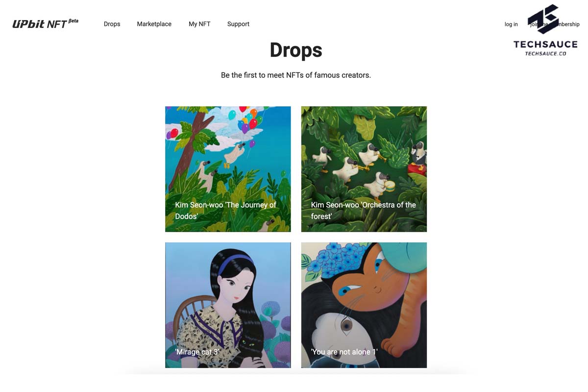The height and width of the screenshot is (392, 588).
Task: Click the Beta badge beside UPbit NFT
Action: [x=73, y=21]
